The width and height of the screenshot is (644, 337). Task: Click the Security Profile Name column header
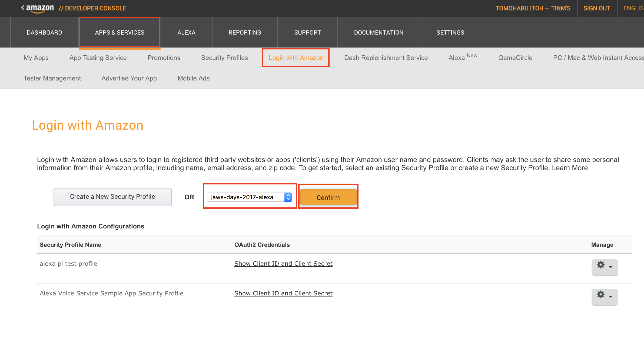click(x=70, y=245)
